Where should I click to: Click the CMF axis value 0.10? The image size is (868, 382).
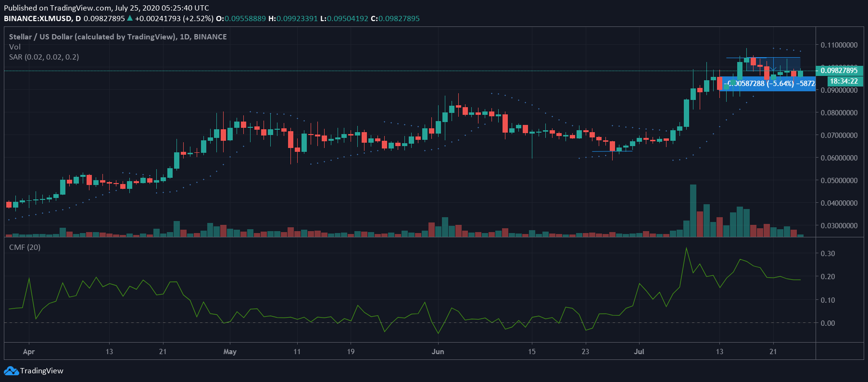click(x=828, y=300)
